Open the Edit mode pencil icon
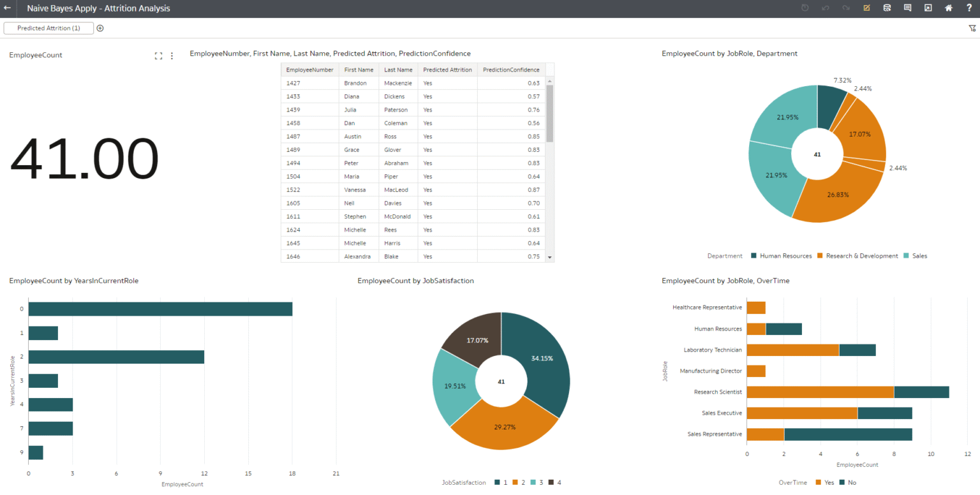980x495 pixels. [866, 8]
